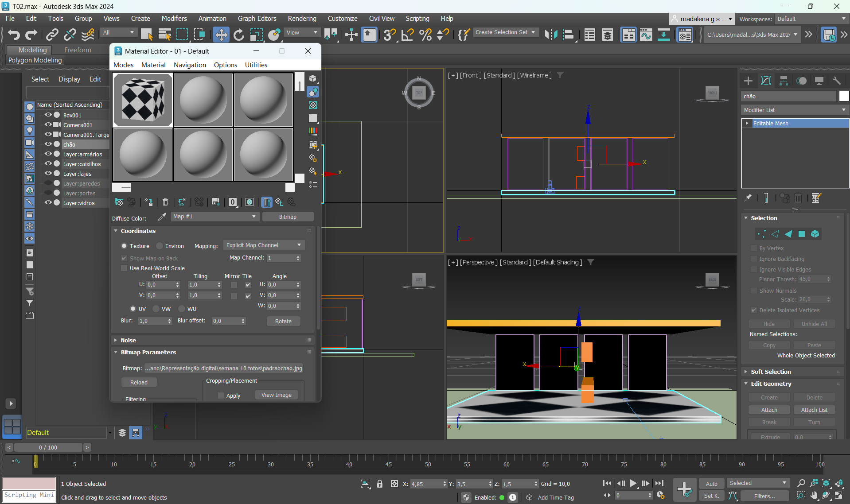The image size is (850, 504).
Task: Open Material Editor Navigation menu
Action: pos(190,65)
